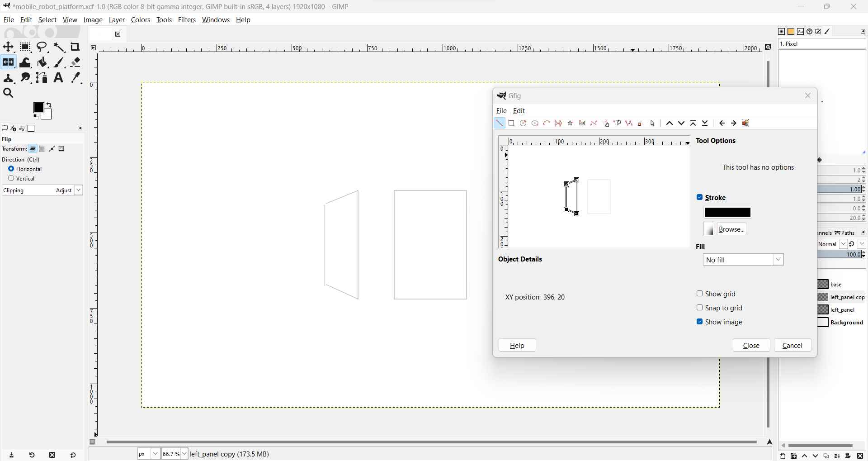
Task: Choose the Free Select lasso tool
Action: [x=42, y=47]
